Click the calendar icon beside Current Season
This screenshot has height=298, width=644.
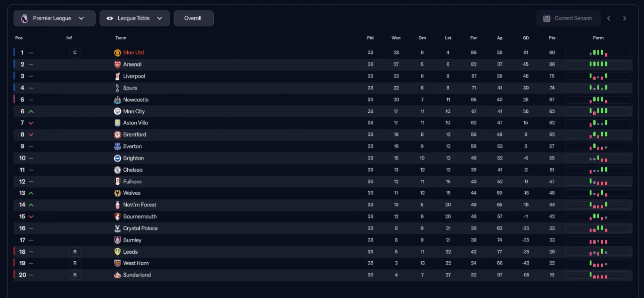(x=547, y=19)
